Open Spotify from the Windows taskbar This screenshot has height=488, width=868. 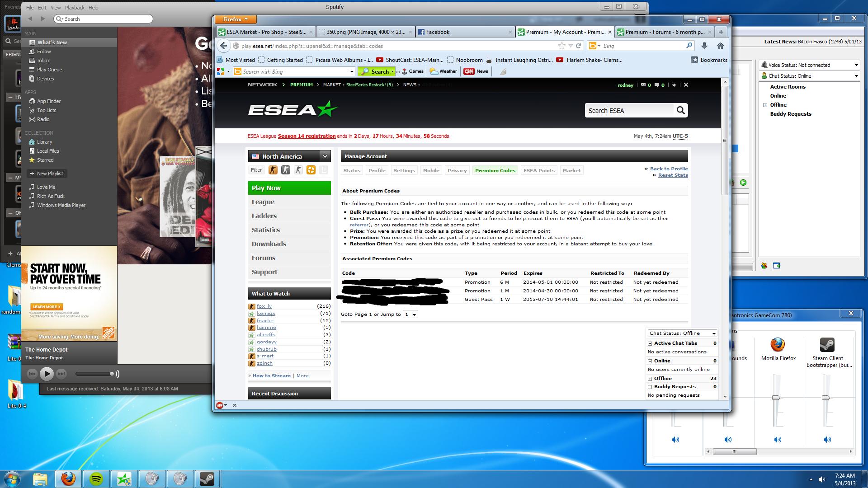(x=96, y=479)
